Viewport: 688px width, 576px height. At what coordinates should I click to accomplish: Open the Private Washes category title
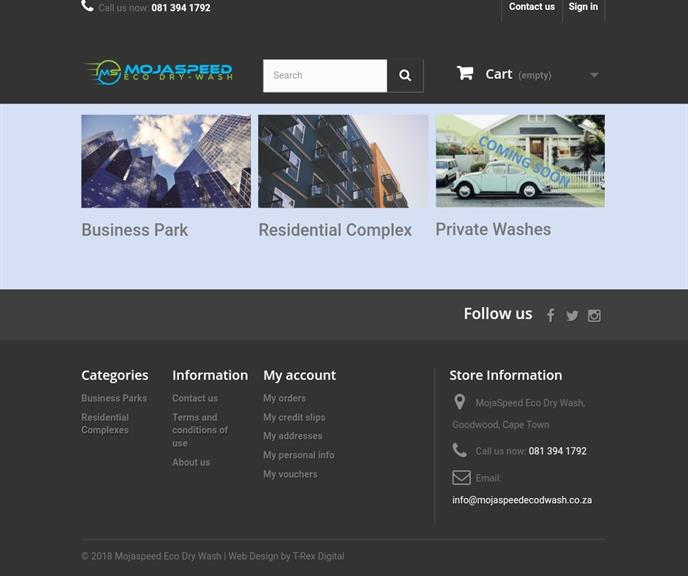tap(493, 229)
